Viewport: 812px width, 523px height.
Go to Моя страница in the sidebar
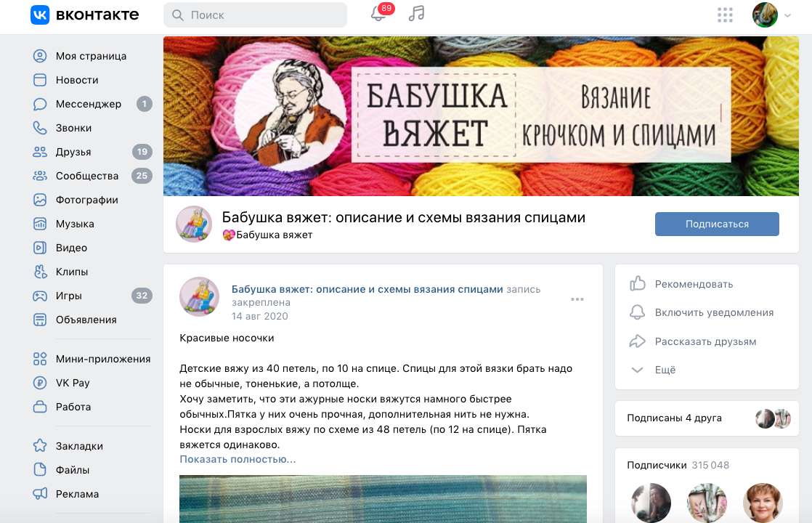92,56
